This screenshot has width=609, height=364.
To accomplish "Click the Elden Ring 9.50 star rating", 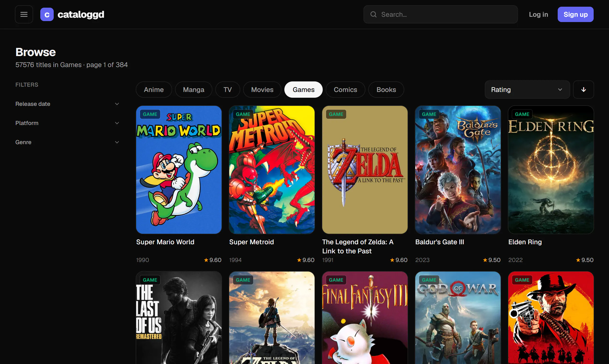I will 585,260.
